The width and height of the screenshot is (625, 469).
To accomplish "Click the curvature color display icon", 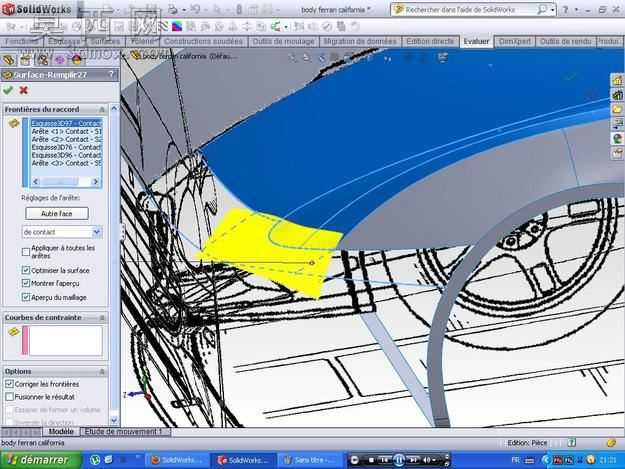I will [x=177, y=27].
